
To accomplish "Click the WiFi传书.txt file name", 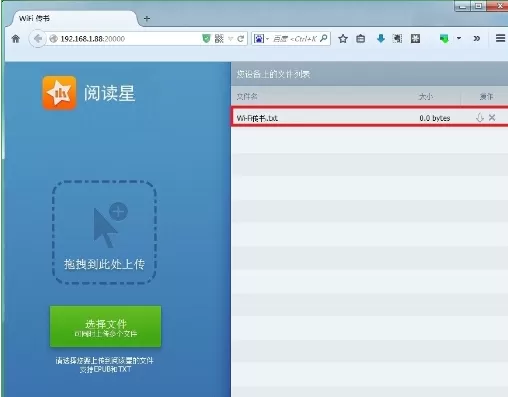I will click(257, 118).
